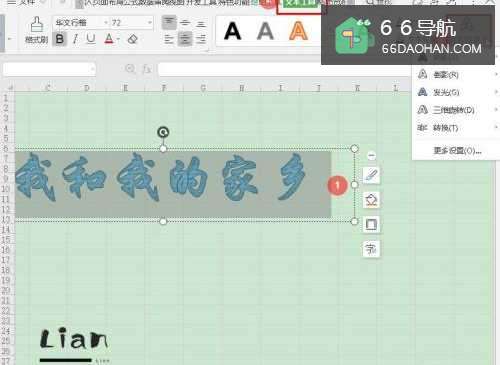Toggle Underline formatting button

pyautogui.click(x=90, y=39)
